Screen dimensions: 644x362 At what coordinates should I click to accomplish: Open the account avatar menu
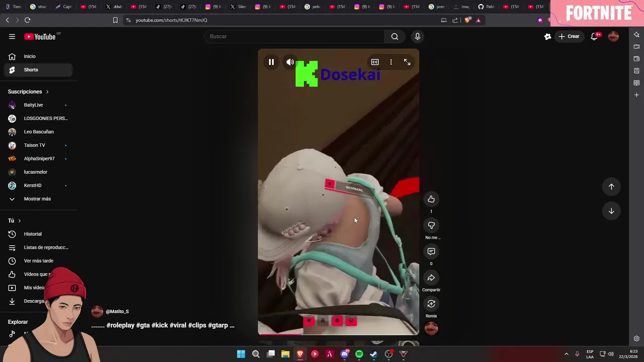(613, 36)
